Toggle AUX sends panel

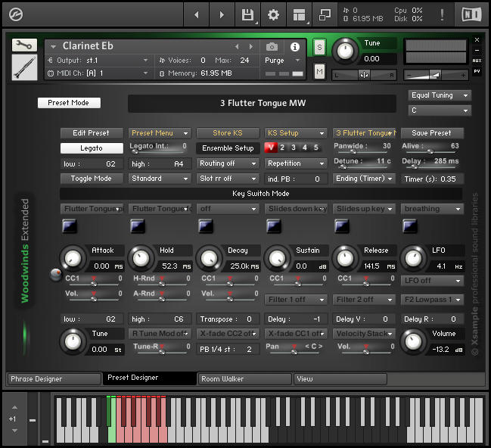pos(477,61)
